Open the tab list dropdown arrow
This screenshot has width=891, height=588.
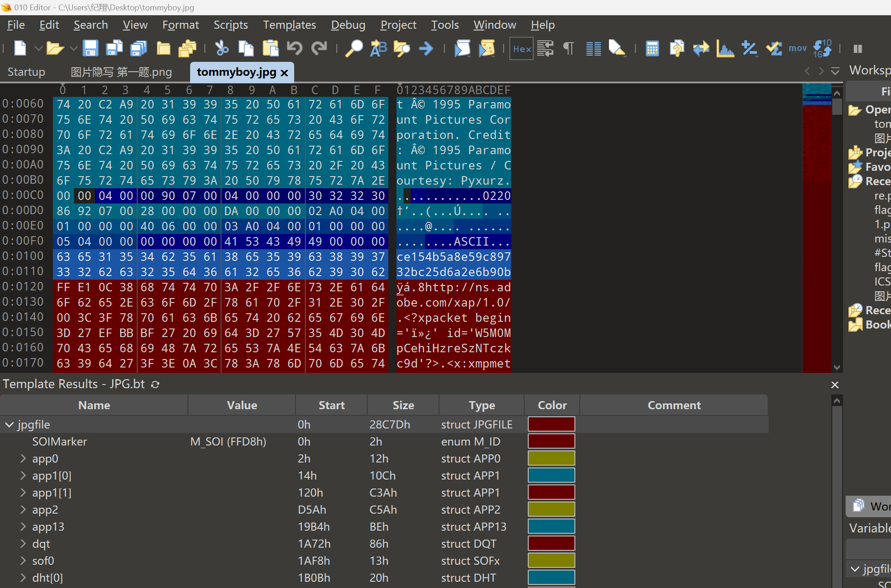tap(835, 71)
